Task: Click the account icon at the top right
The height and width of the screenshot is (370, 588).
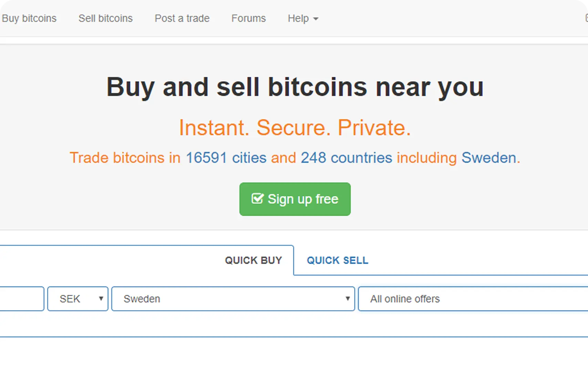Action: (586, 18)
